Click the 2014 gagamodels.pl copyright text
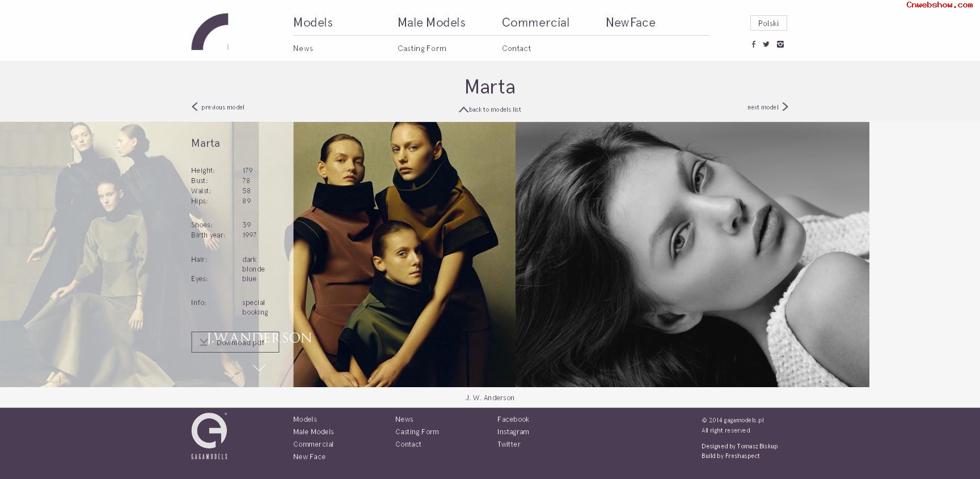This screenshot has width=980, height=479. 733,420
